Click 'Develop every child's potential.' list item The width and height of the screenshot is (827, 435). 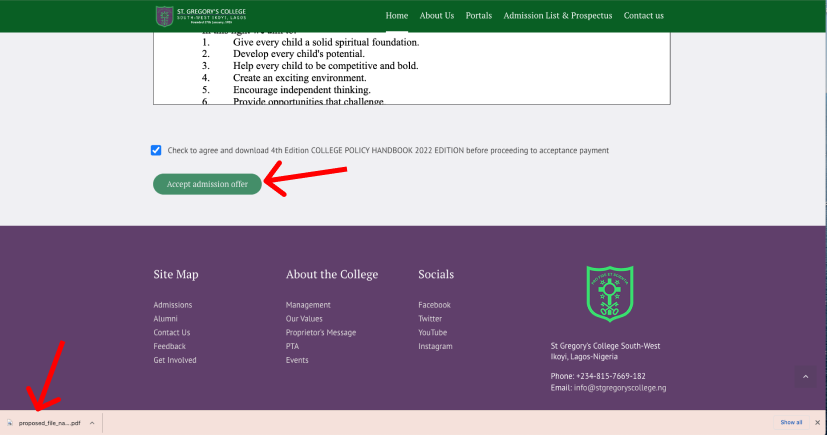[x=299, y=54]
